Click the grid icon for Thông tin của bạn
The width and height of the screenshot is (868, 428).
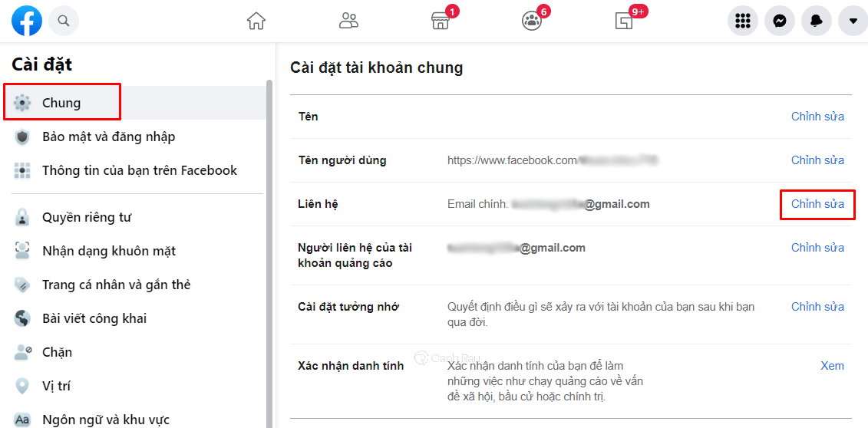(22, 171)
